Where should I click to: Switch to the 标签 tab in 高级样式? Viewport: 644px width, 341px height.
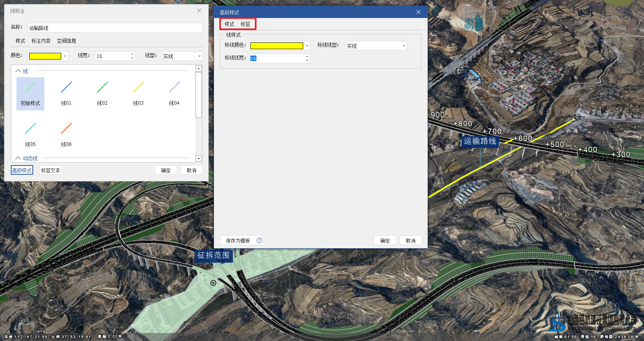[245, 24]
